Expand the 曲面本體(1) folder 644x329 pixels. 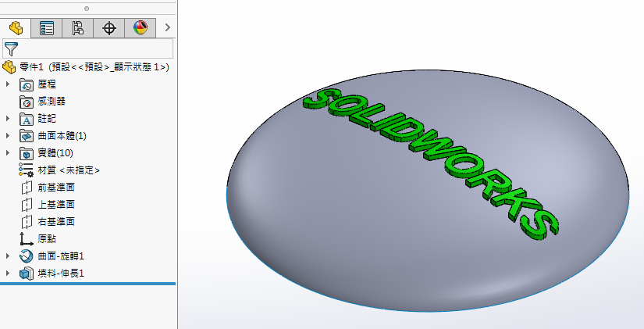pyautogui.click(x=7, y=136)
